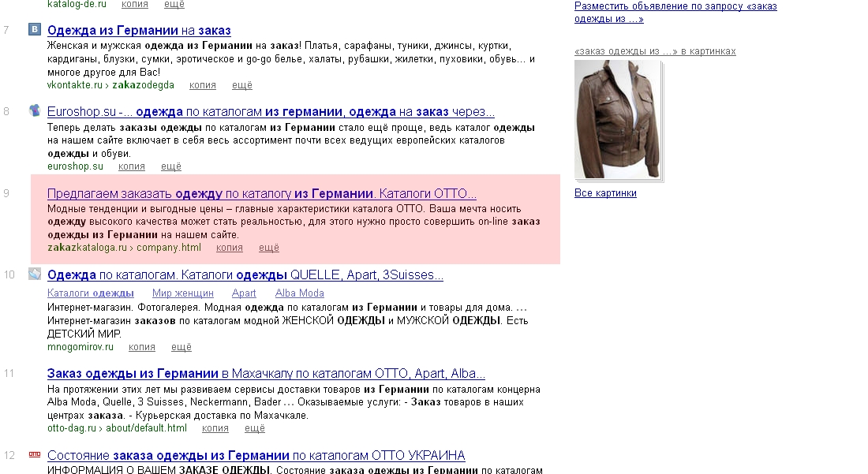Open the 'копия' link under the vkontakte.ru result
Screen dimensions: 868x474
pyautogui.click(x=203, y=85)
